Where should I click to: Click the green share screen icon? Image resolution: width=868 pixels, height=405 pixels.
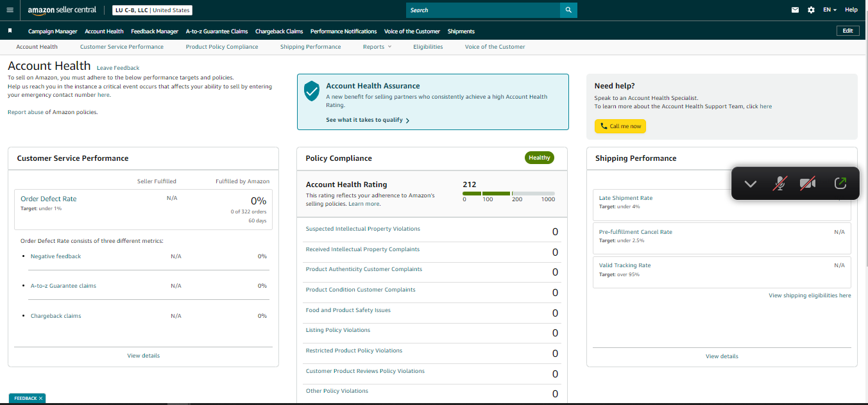(840, 183)
